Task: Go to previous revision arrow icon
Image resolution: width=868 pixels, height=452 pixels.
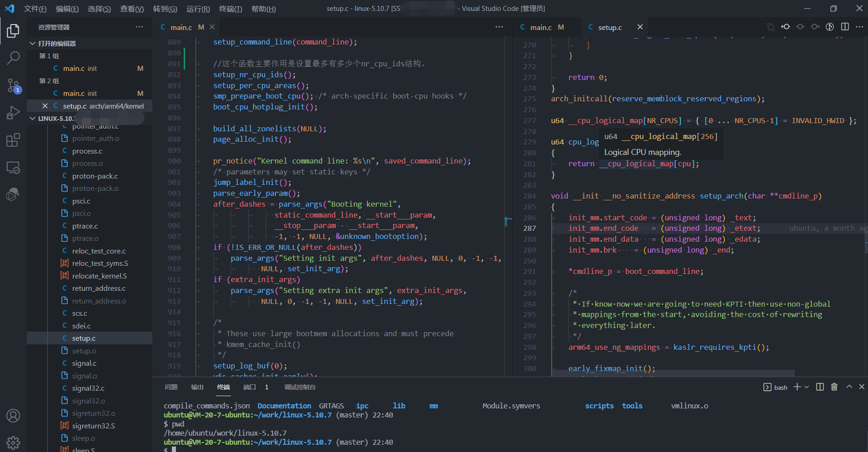Action: coord(786,27)
